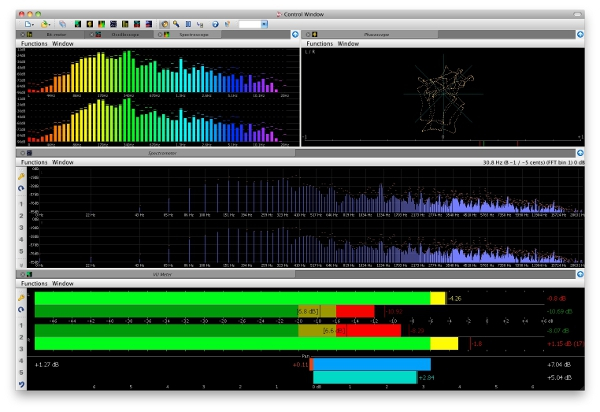
Task: Toggle channel 2 in VU Meter sidebar
Action: 21,336
